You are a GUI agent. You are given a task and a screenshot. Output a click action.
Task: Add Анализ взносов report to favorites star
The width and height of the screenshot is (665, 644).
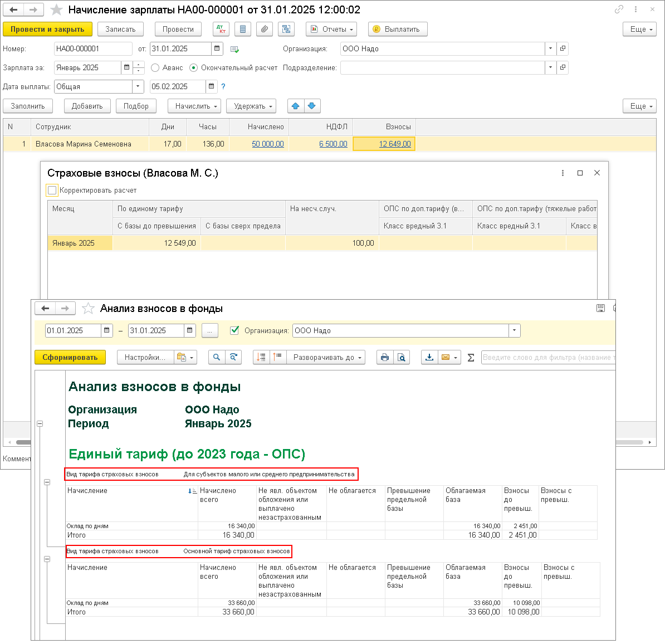(88, 309)
